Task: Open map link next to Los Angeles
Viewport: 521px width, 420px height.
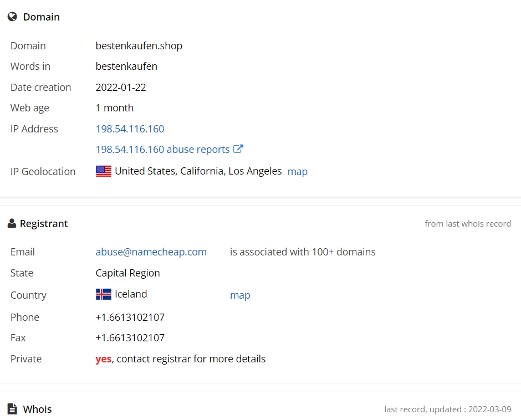Action: tap(298, 171)
